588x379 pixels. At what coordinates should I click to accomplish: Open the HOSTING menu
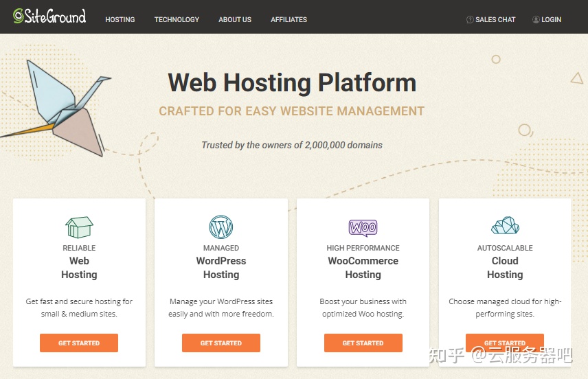point(120,19)
